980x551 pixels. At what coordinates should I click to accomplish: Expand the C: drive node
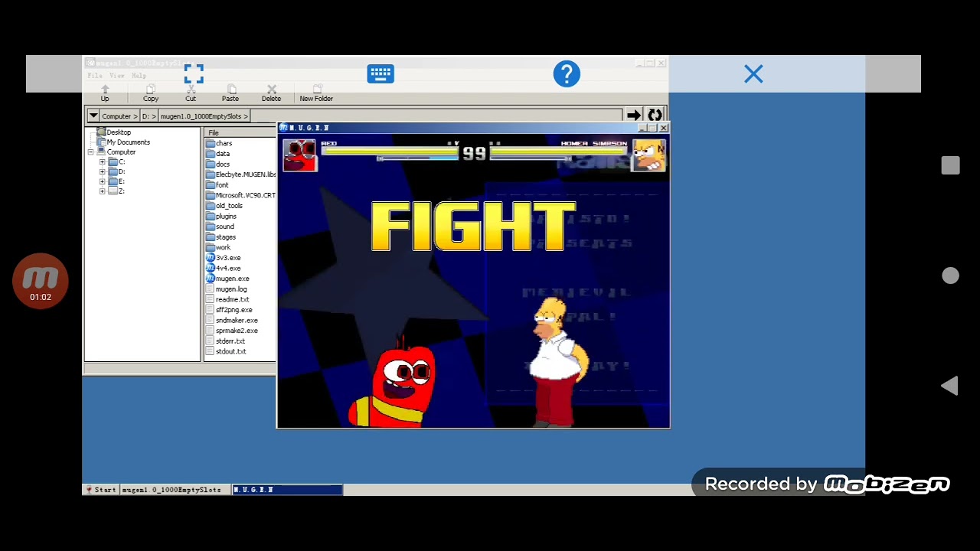point(103,162)
